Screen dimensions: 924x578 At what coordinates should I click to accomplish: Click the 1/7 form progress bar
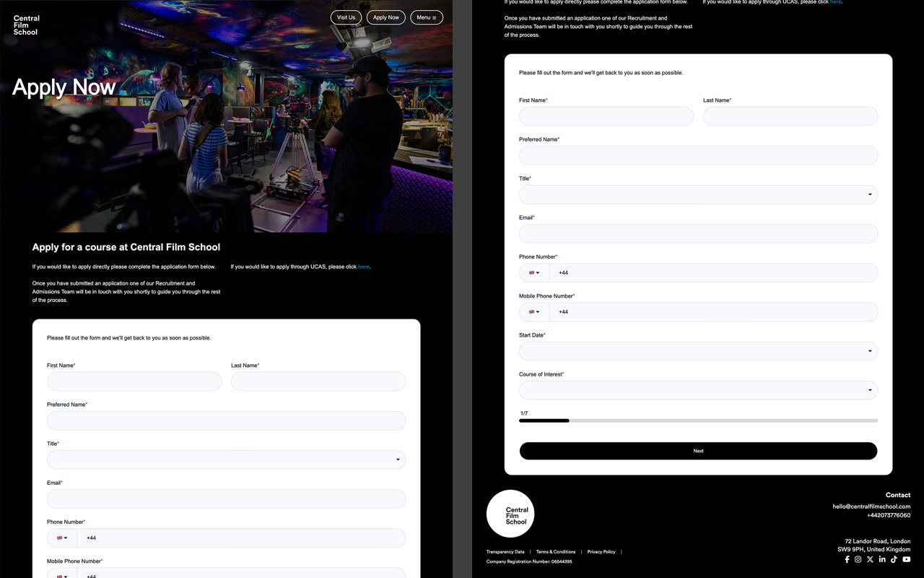(x=698, y=420)
